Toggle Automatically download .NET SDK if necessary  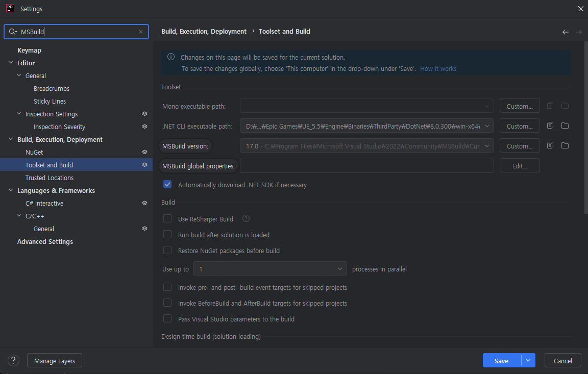(x=167, y=184)
